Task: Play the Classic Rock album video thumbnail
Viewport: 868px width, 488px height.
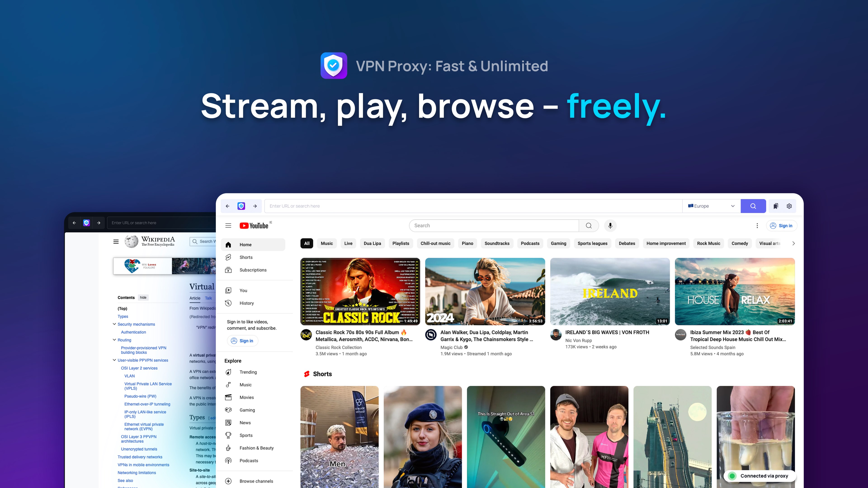Action: coord(360,292)
